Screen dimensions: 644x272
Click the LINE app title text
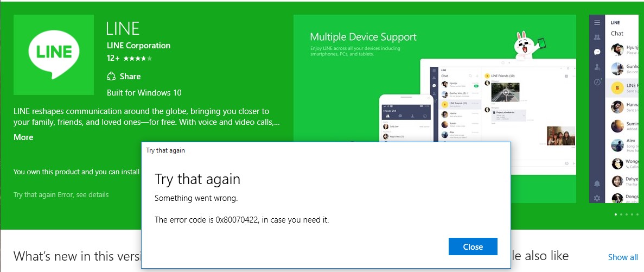click(x=123, y=28)
